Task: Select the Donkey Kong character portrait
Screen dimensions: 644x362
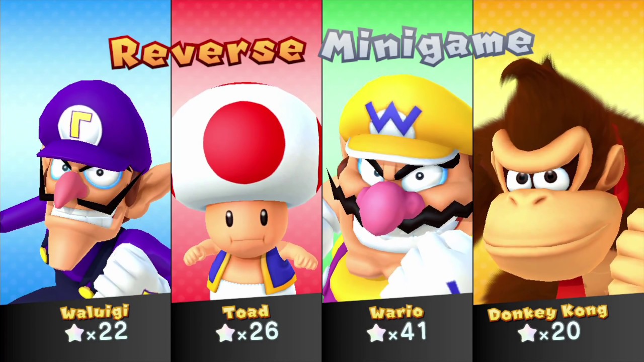Action: 558,151
